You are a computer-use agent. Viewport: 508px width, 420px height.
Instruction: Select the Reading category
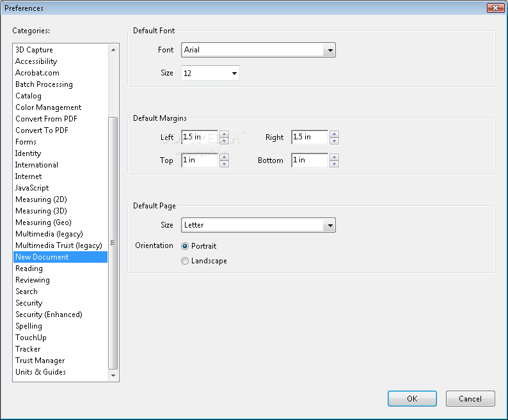60,268
